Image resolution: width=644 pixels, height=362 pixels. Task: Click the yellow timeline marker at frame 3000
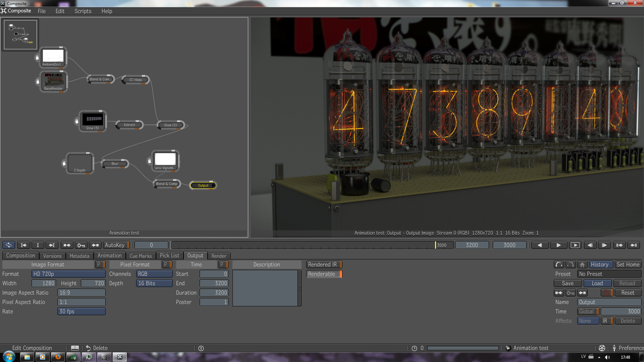[x=435, y=245]
